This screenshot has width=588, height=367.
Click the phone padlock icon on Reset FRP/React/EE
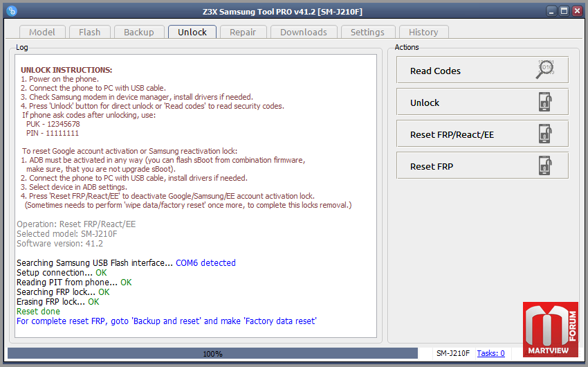[545, 134]
